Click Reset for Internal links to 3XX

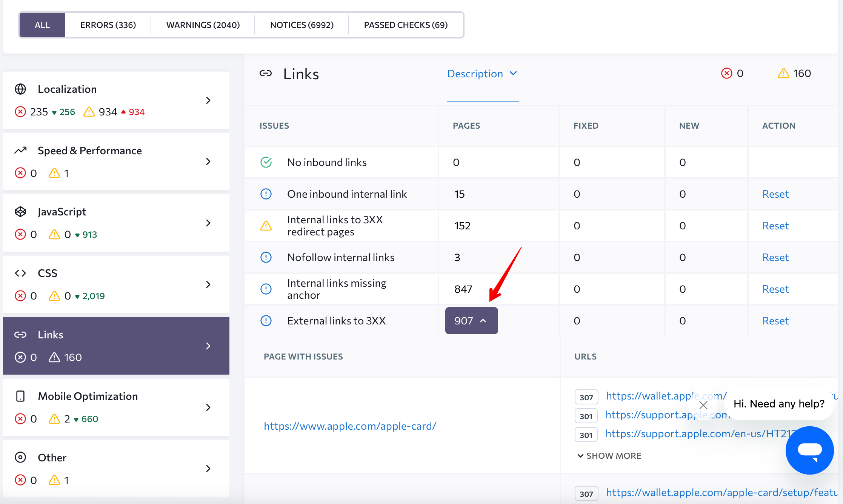pos(775,225)
